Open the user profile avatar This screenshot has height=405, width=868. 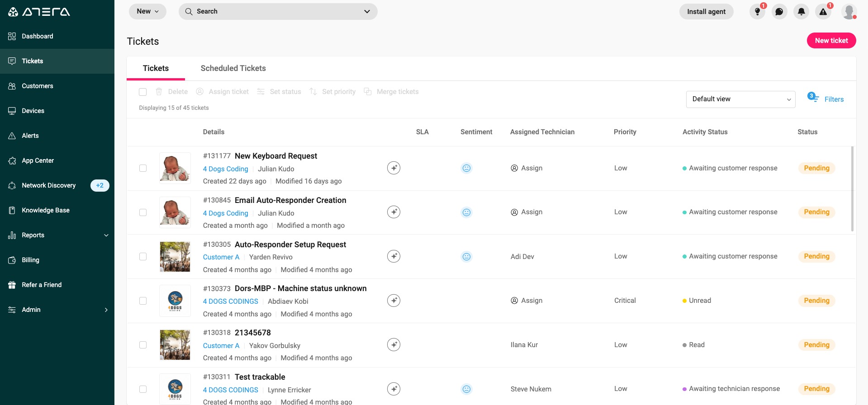pyautogui.click(x=849, y=12)
